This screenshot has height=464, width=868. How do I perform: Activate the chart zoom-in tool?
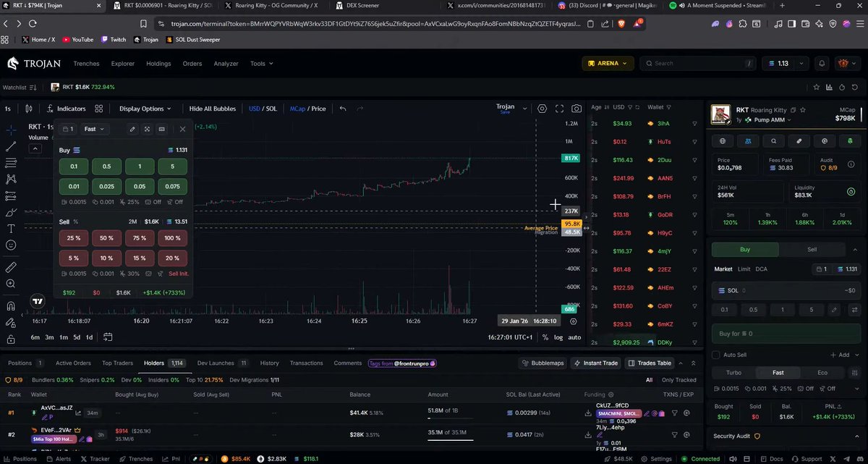coord(11,284)
